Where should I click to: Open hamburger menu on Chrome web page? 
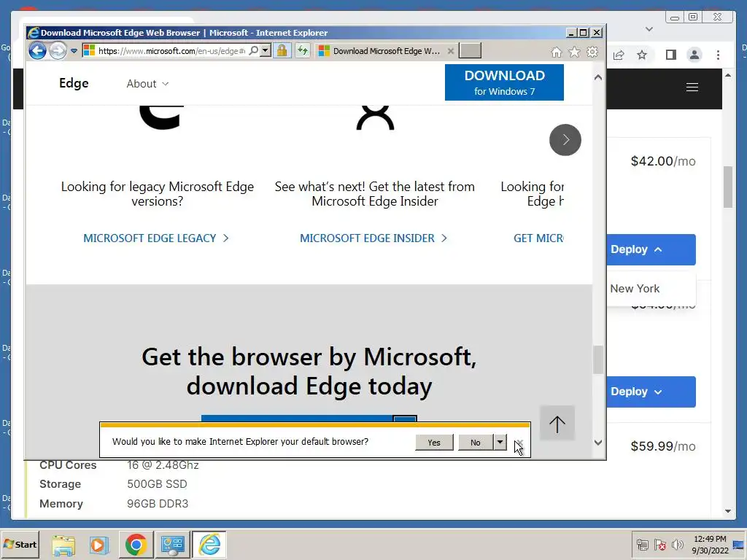click(692, 87)
